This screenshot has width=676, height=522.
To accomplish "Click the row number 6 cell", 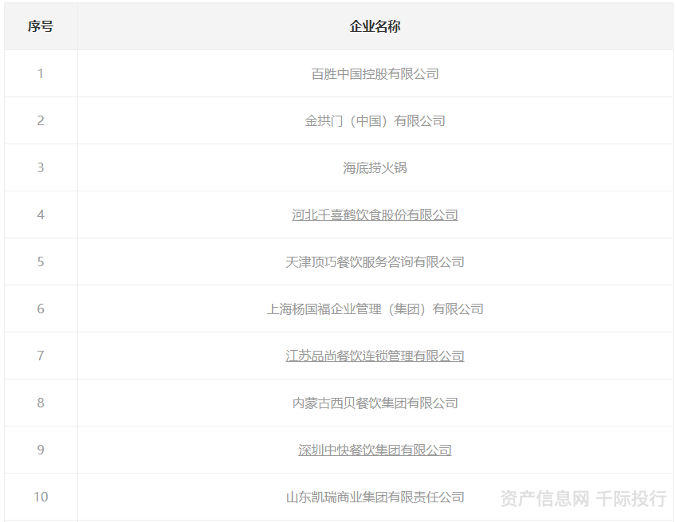I will 41,309.
